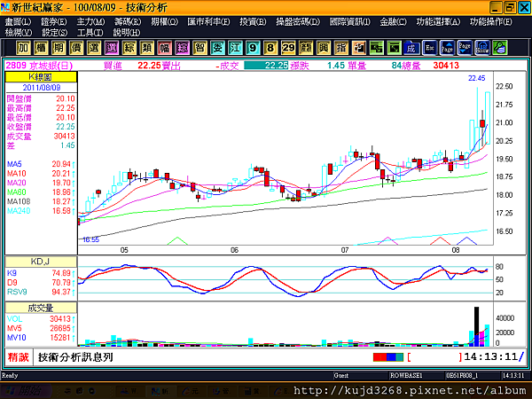This screenshot has width=532, height=399.
Task: Click the yellow K線圖 panel header
Action: 41,76
